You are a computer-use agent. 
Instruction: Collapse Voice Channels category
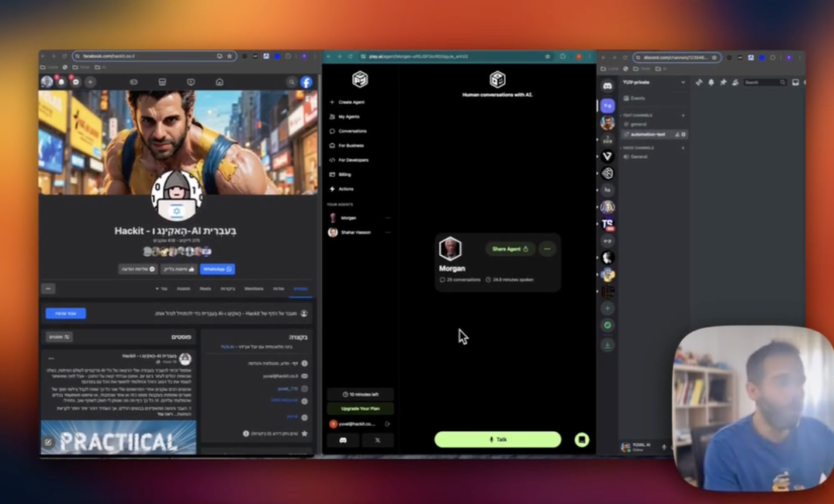pyautogui.click(x=637, y=148)
